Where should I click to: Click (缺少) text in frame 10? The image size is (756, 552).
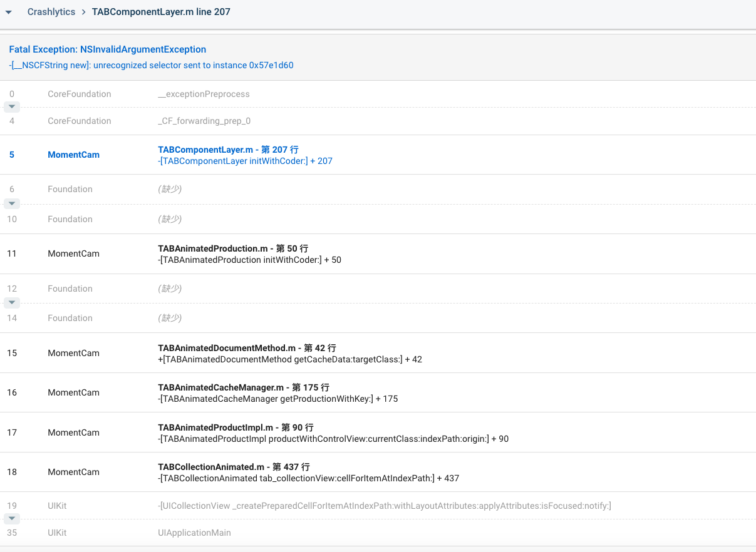coord(170,219)
